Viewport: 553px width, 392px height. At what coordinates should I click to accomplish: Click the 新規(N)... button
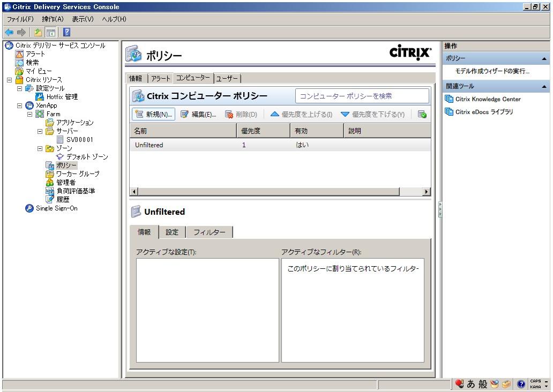tap(154, 114)
